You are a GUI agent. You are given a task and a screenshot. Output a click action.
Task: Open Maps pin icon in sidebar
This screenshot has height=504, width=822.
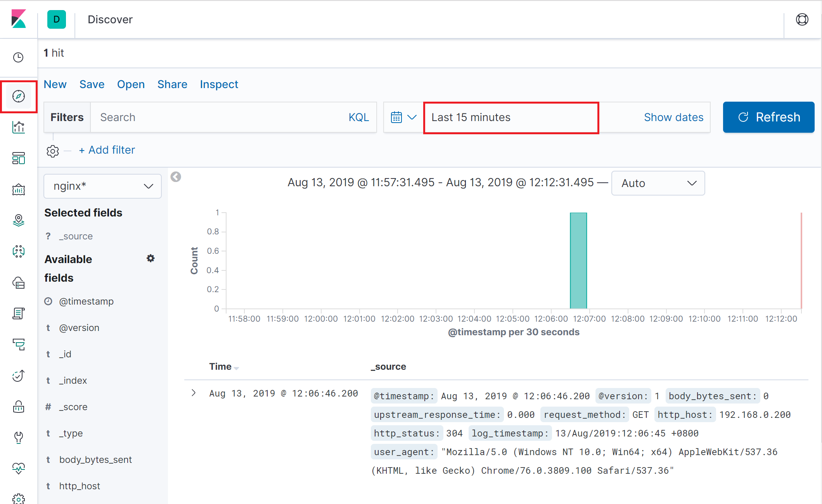pyautogui.click(x=19, y=220)
